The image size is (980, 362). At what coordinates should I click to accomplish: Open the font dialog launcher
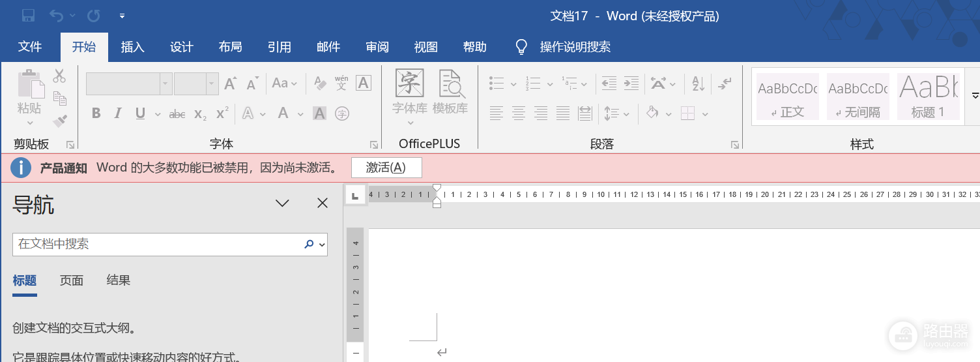click(x=374, y=144)
